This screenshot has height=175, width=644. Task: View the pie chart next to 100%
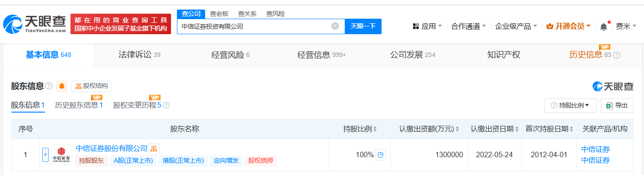[x=381, y=155]
